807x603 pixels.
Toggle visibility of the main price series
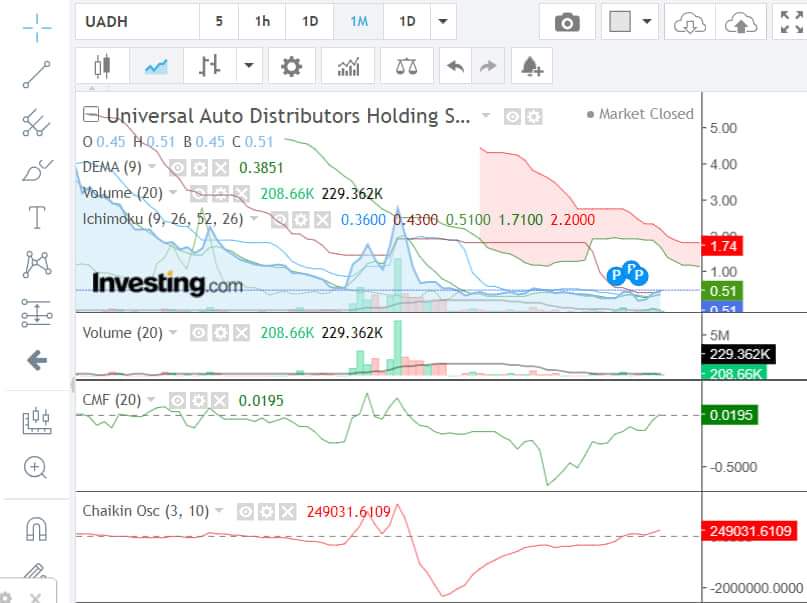point(512,117)
